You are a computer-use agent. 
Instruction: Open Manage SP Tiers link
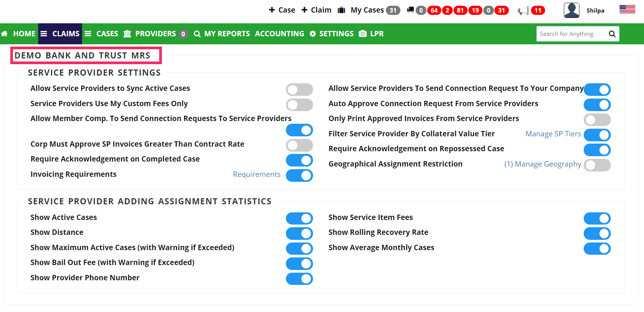pyautogui.click(x=553, y=134)
